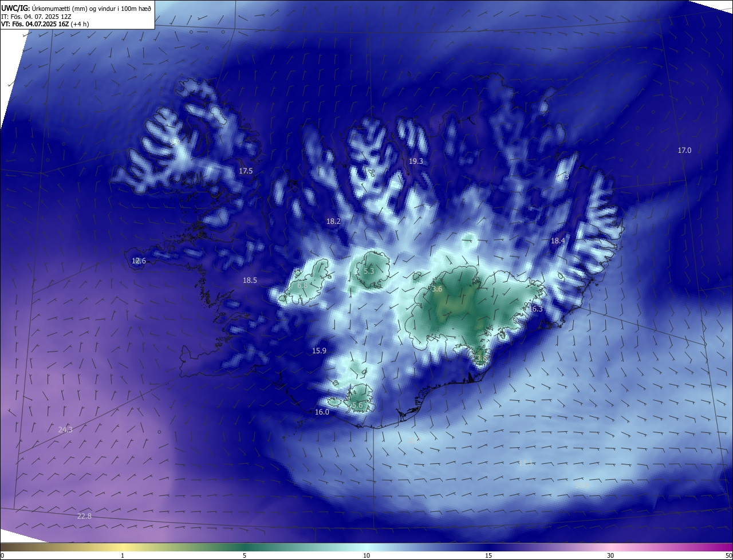The height and width of the screenshot is (560, 733).
Task: Click the 5.6 value on the southern glacier
Action: tap(357, 405)
